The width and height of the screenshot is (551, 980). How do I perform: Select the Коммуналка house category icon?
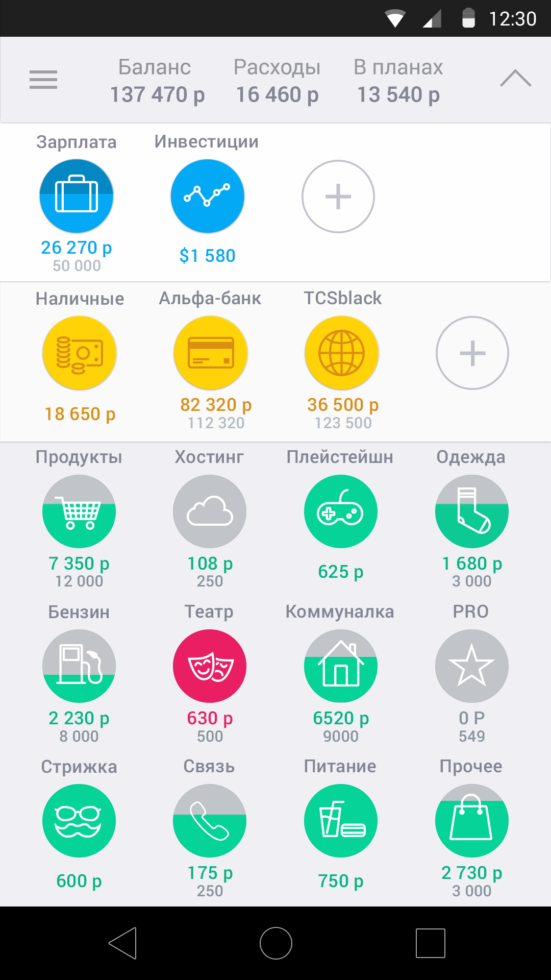click(x=341, y=666)
